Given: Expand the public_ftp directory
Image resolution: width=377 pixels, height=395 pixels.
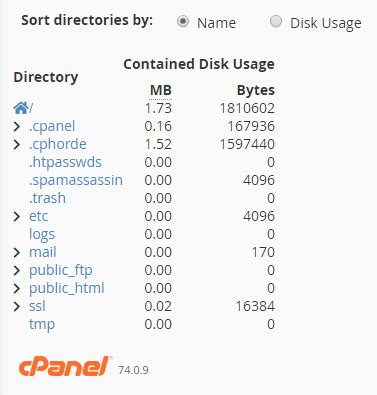Looking at the screenshot, I should tap(17, 270).
